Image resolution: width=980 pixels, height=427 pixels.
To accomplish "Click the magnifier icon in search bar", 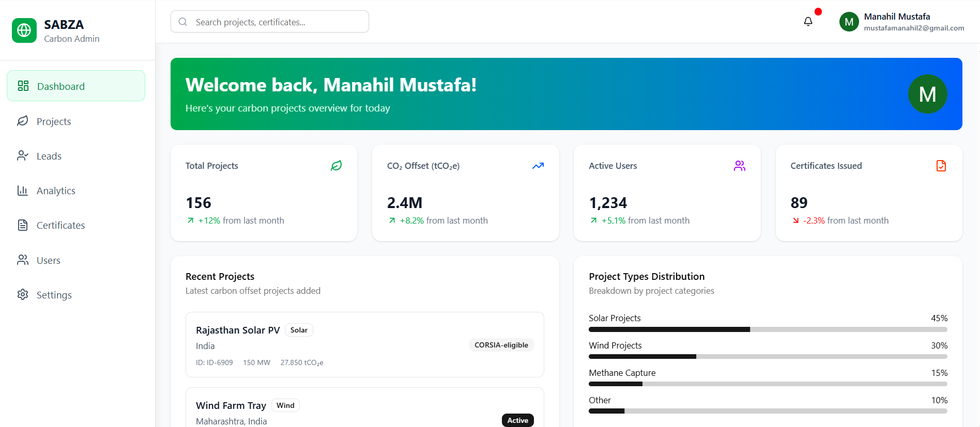I will point(183,22).
